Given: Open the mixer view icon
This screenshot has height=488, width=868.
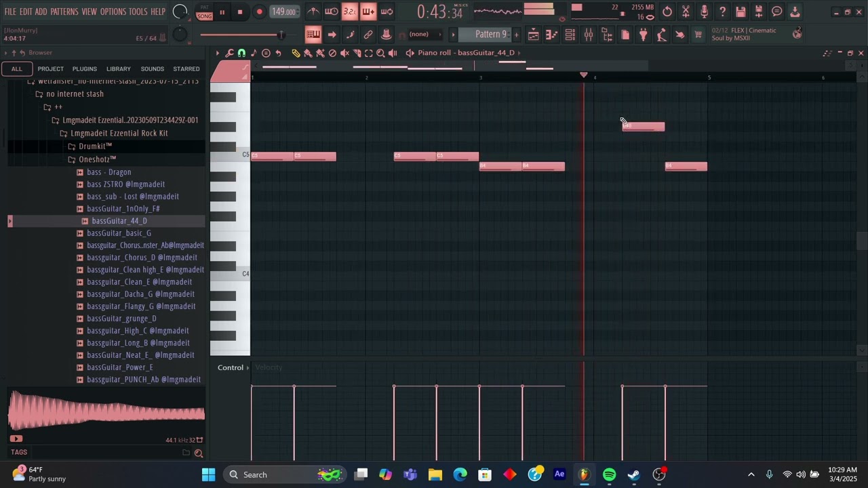Looking at the screenshot, I should tap(589, 35).
